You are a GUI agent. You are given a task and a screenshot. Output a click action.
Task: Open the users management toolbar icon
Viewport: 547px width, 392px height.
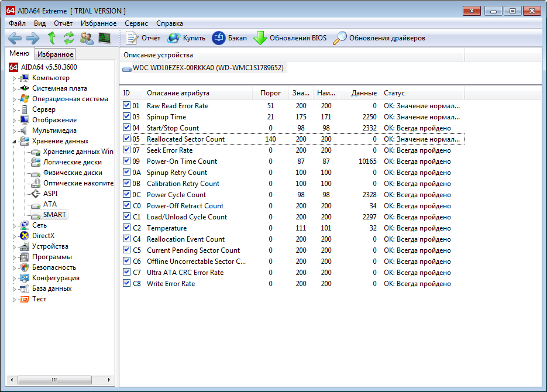(87, 38)
